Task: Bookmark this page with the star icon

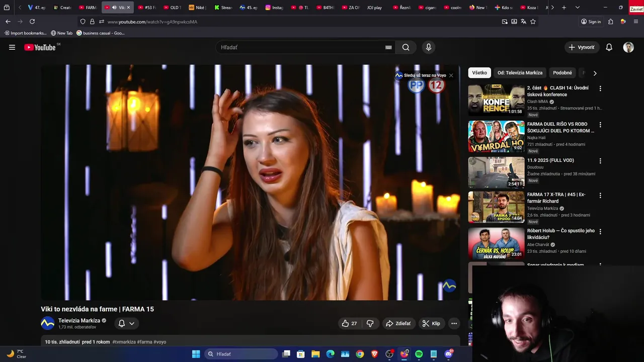Action: coord(533,22)
